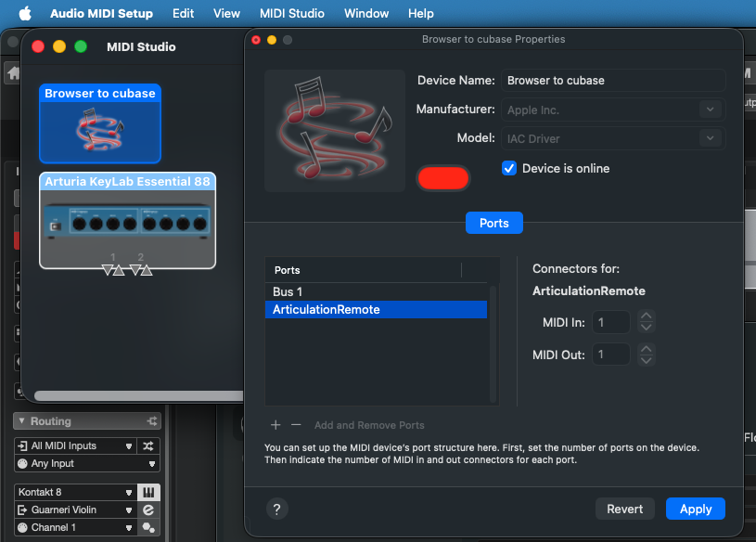
Task: Open the Edit menu
Action: click(x=184, y=14)
